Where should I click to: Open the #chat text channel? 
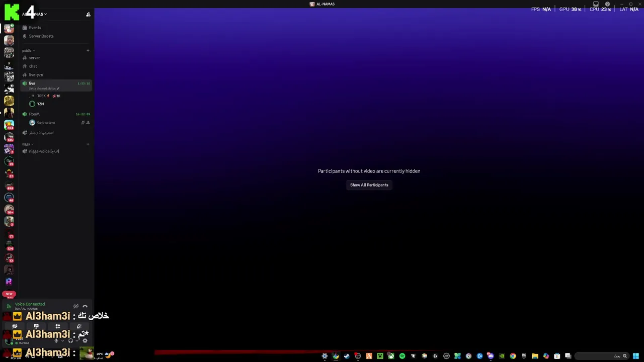(x=55, y=66)
